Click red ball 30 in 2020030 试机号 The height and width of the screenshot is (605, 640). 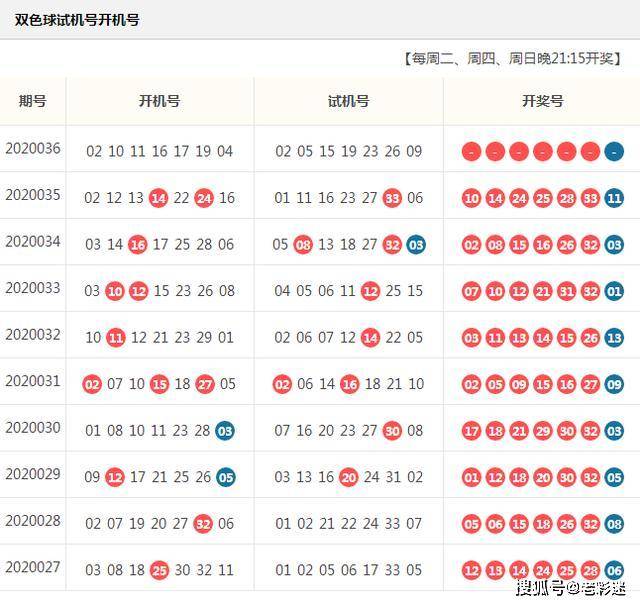pyautogui.click(x=392, y=431)
